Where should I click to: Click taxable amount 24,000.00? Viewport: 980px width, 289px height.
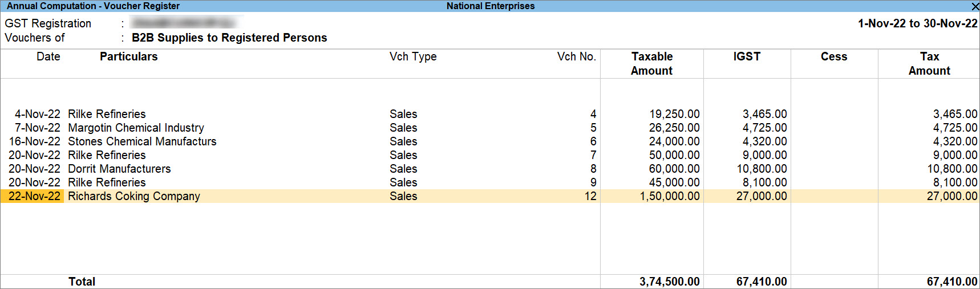pyautogui.click(x=674, y=141)
